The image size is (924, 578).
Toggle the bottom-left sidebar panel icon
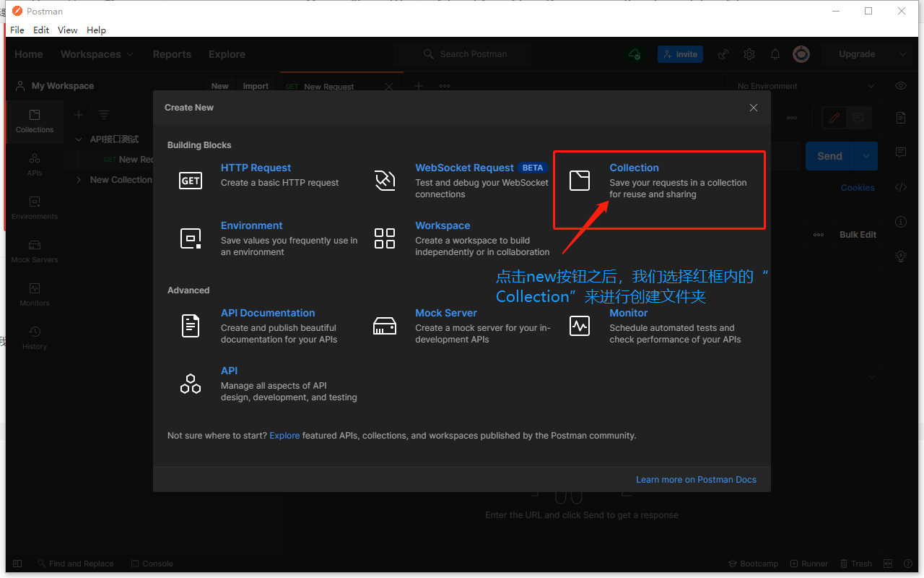point(17,564)
